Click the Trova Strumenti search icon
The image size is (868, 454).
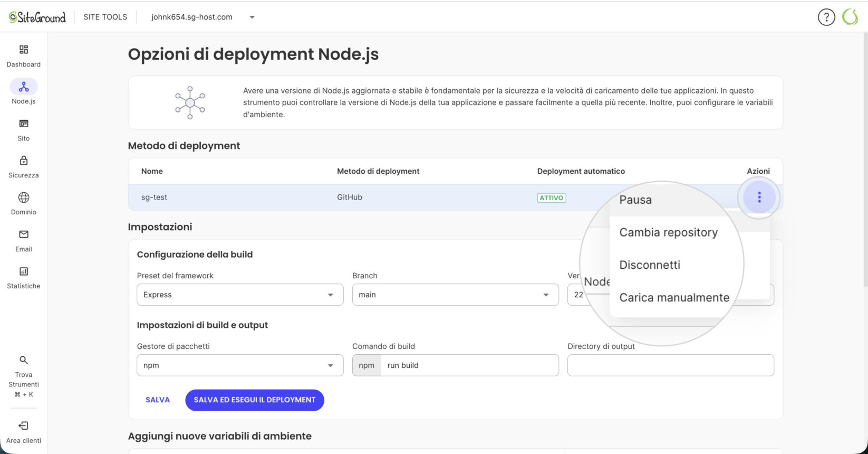tap(24, 360)
